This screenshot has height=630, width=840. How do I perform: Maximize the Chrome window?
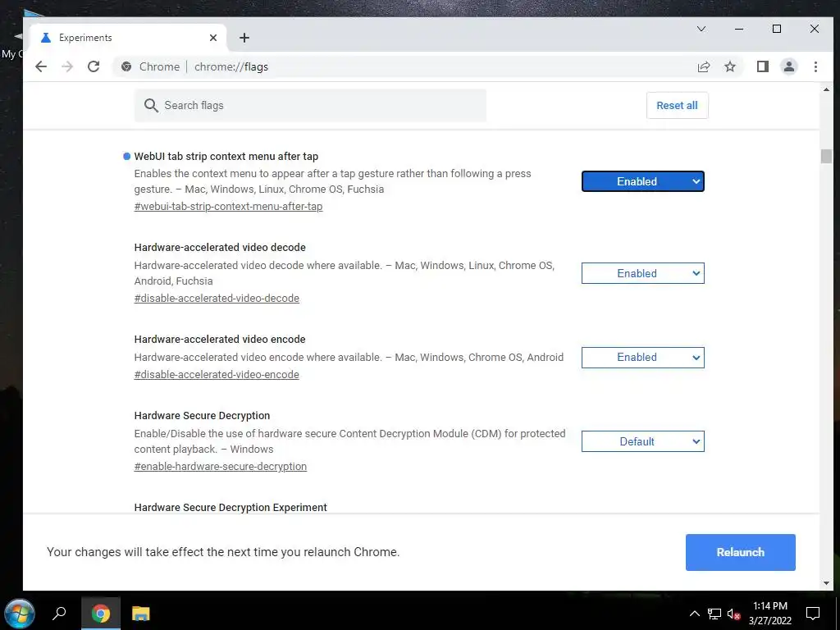tap(776, 29)
